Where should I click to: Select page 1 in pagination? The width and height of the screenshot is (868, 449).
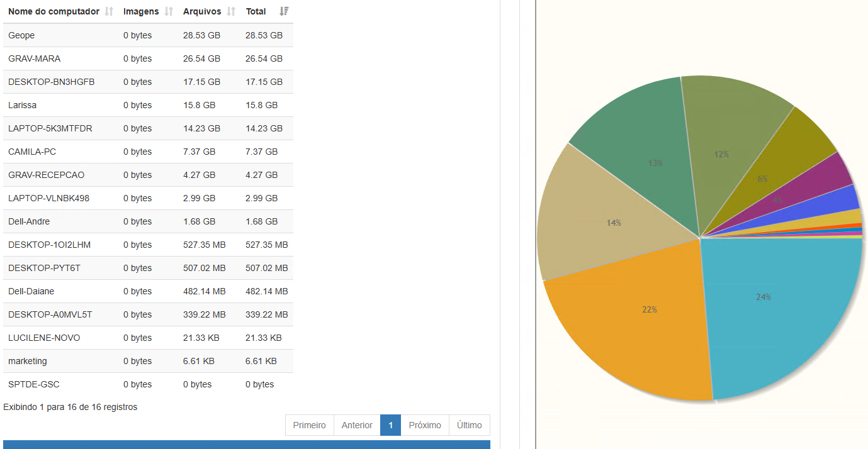coord(390,425)
